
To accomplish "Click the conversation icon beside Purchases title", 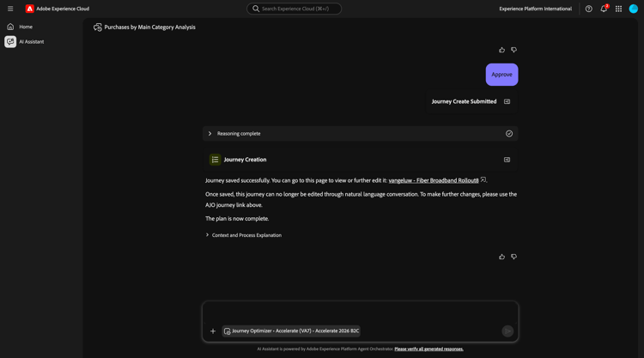I will click(97, 27).
